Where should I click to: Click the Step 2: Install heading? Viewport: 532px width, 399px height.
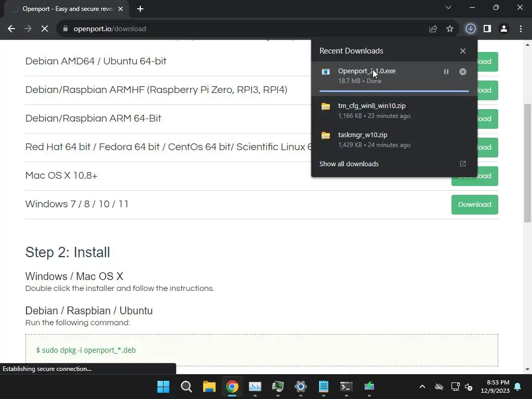click(68, 252)
